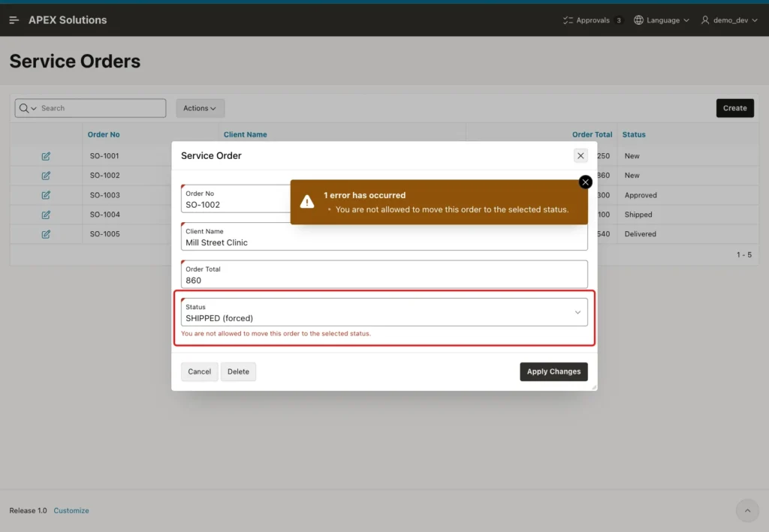Select the SO-1001 order number cell
Screen dimensions: 769x532
coord(104,156)
